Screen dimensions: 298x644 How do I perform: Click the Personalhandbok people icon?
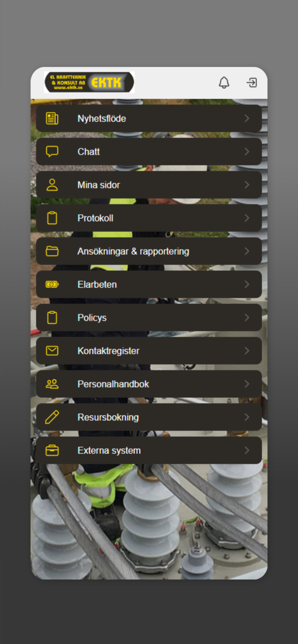coord(52,384)
